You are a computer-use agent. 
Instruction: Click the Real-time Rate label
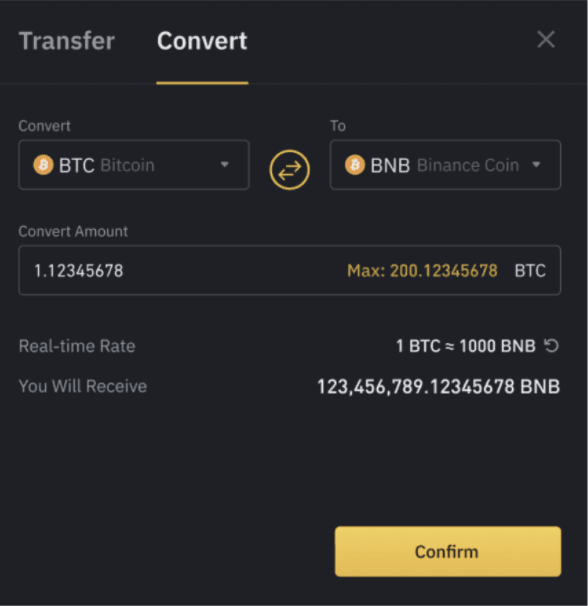(77, 346)
